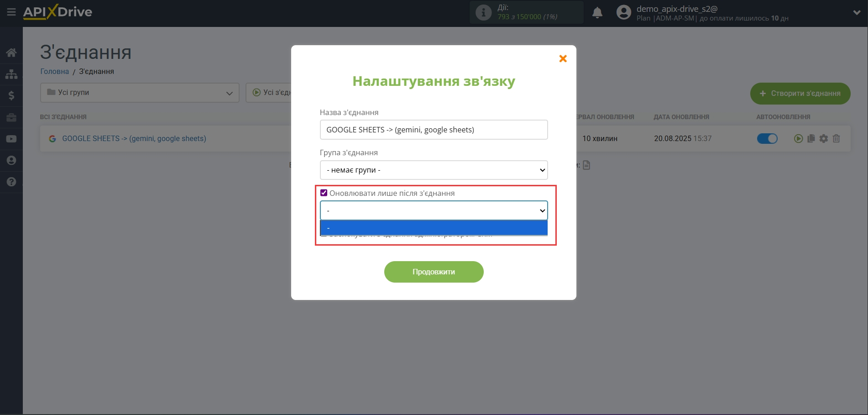The width and height of the screenshot is (868, 415).
Task: Open the help question mark icon
Action: tap(11, 182)
